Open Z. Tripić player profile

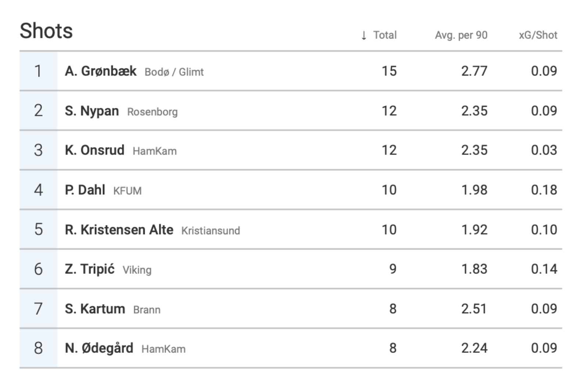point(90,269)
